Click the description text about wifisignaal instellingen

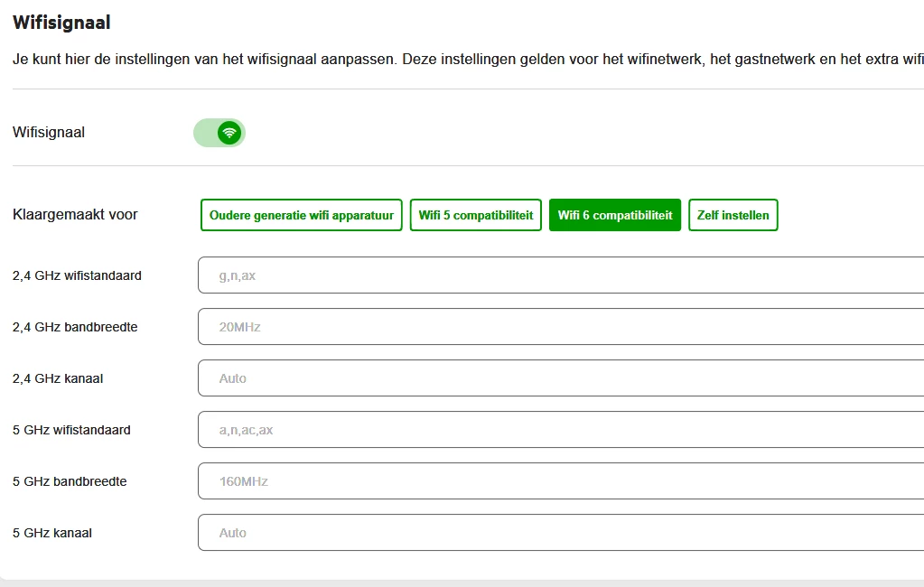[x=468, y=60]
